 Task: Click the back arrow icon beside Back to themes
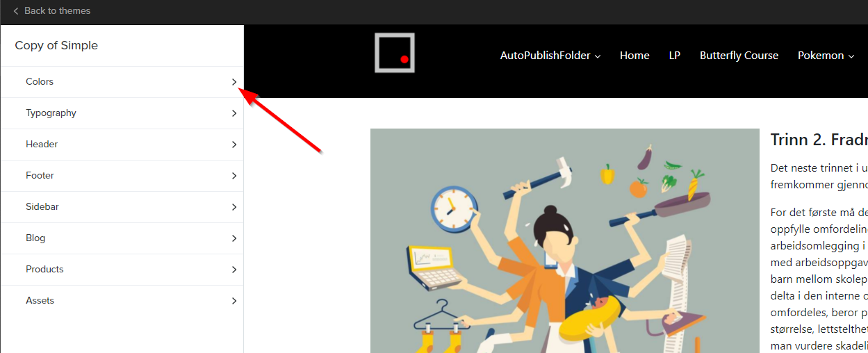point(16,11)
